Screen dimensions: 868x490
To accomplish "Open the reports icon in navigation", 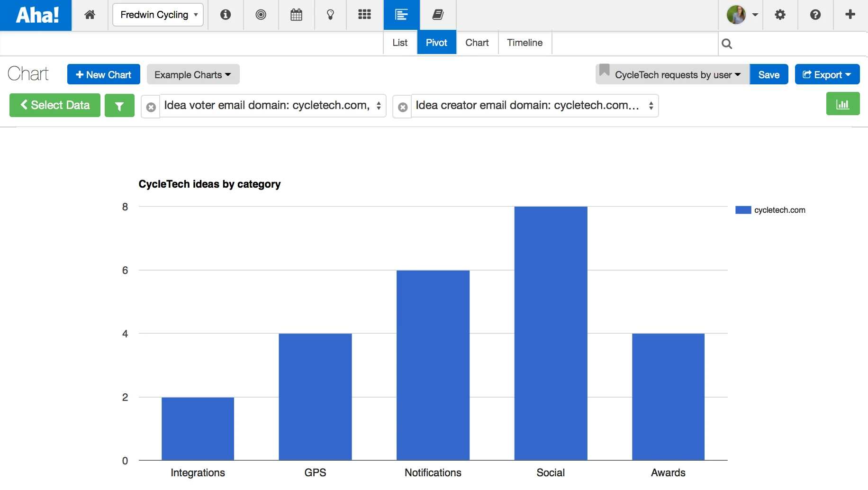I will point(401,15).
